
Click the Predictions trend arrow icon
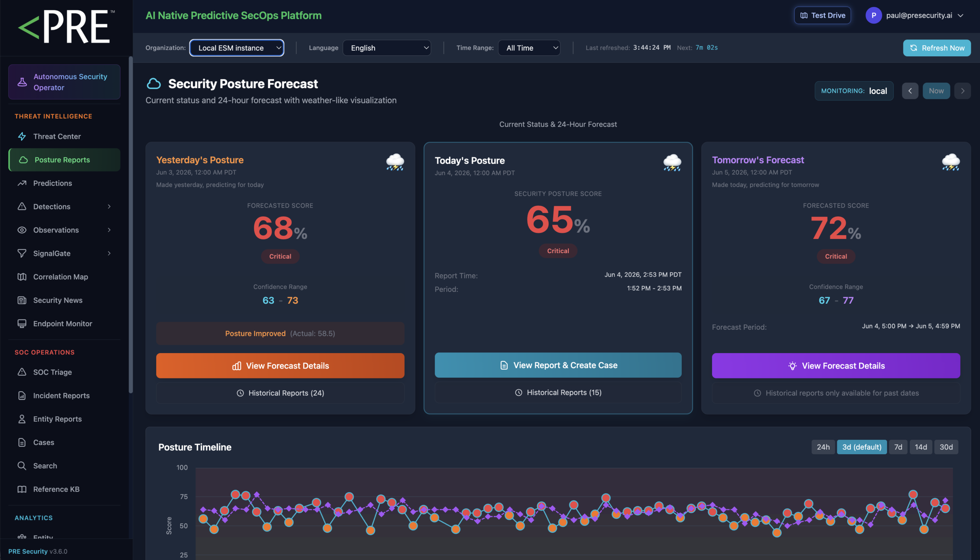[x=22, y=183]
